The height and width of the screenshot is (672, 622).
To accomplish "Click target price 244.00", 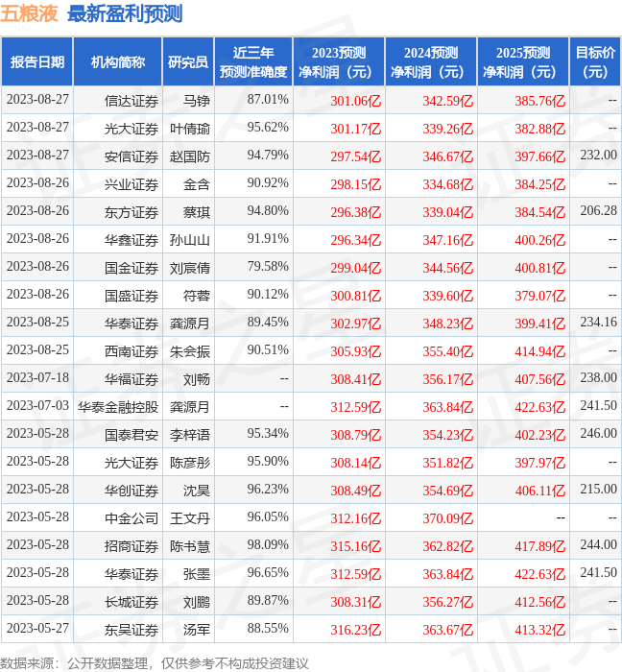I will pos(598,545).
